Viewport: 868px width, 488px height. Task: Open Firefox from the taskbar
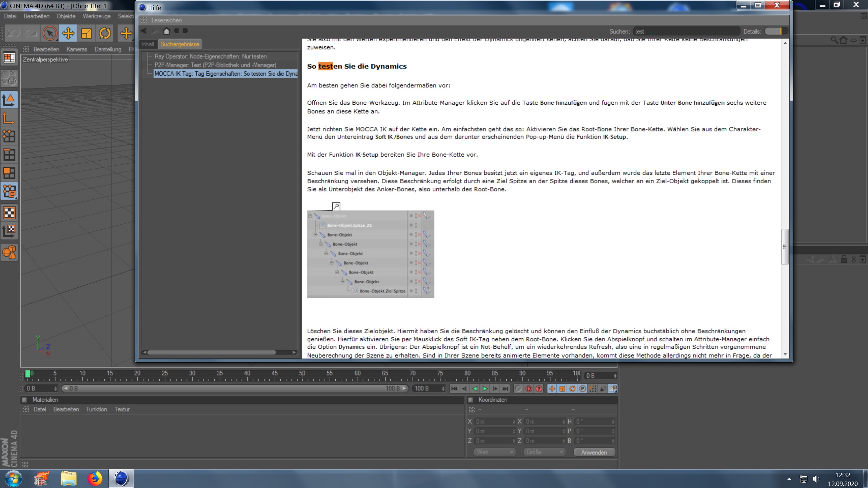pyautogui.click(x=95, y=479)
